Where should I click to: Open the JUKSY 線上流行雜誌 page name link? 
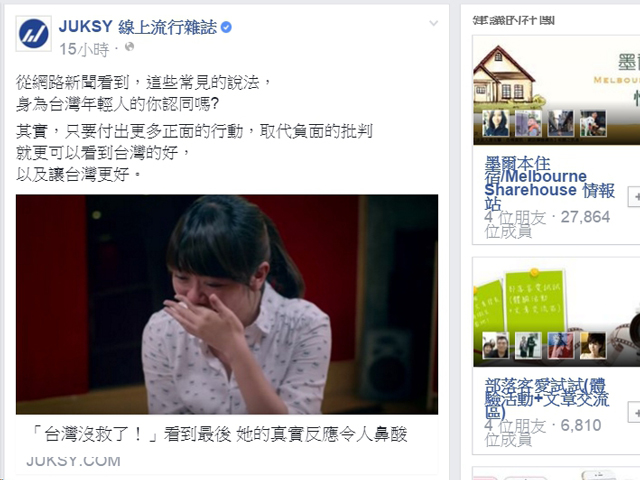[x=138, y=27]
